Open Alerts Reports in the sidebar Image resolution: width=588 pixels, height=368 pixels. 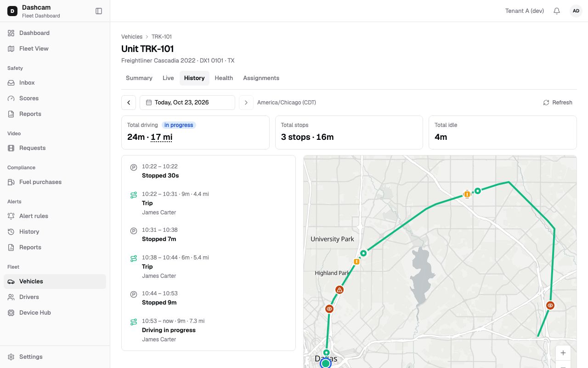(55, 247)
